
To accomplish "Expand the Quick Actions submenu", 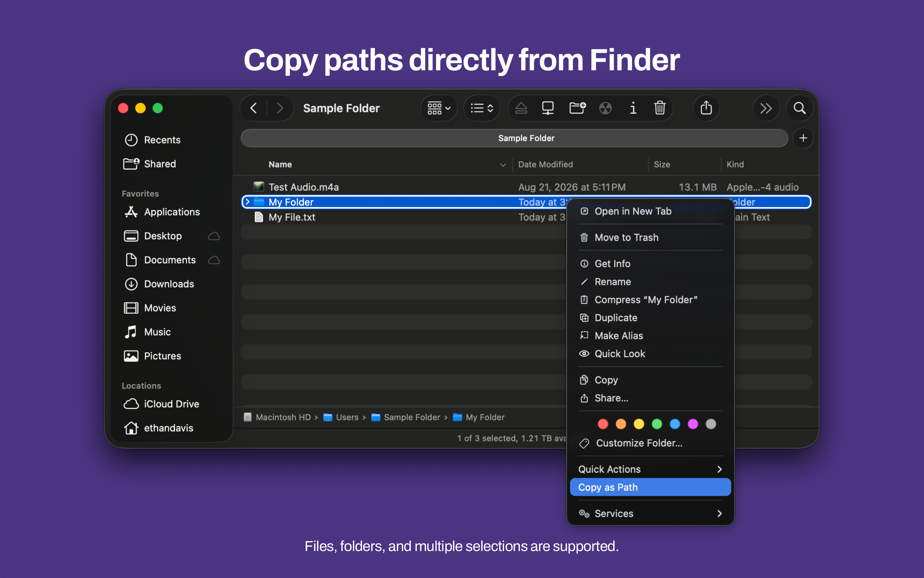I will coord(650,469).
